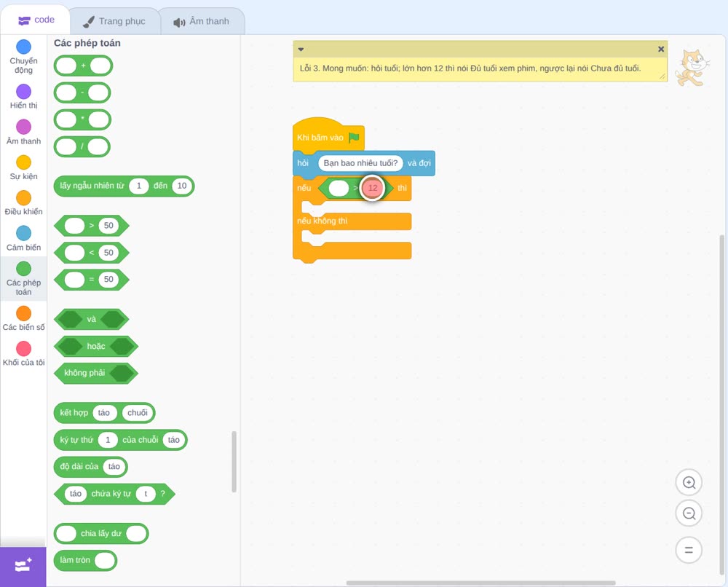Viewport: 728px width, 587px height.
Task: Click the 'ký tự thứ' block
Action: [121, 440]
